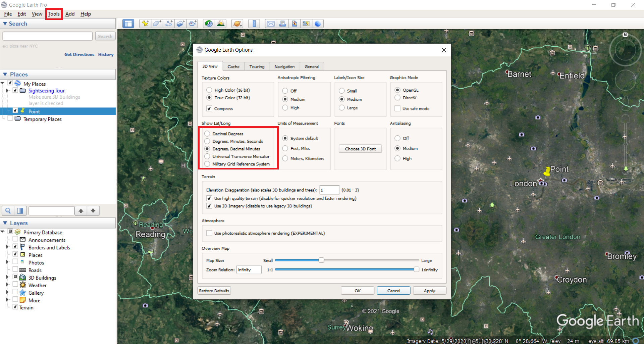Set Anisotropic Filtering to High
The height and width of the screenshot is (344, 644).
[x=285, y=108]
